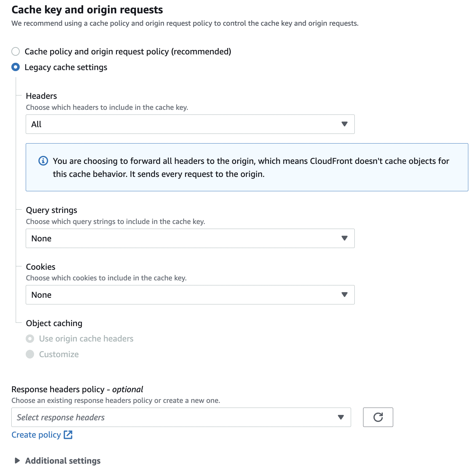
Task: Click the Legacy cache settings label text
Action: coord(66,67)
